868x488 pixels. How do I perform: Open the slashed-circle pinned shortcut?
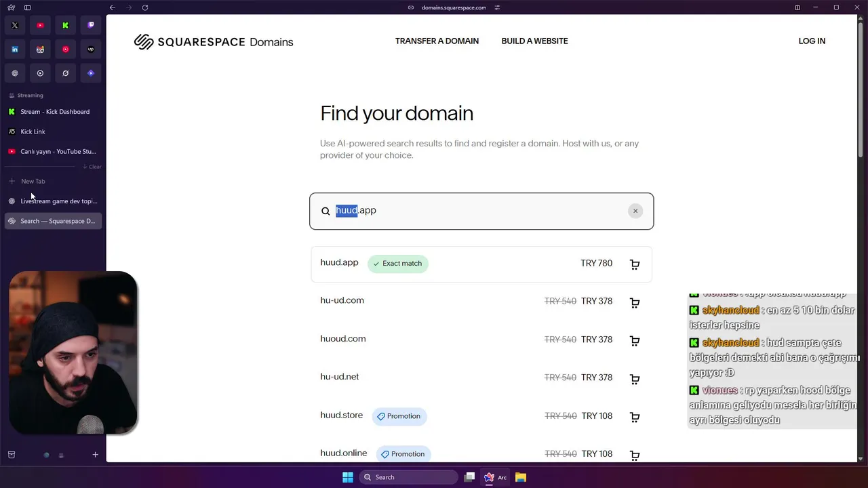65,73
